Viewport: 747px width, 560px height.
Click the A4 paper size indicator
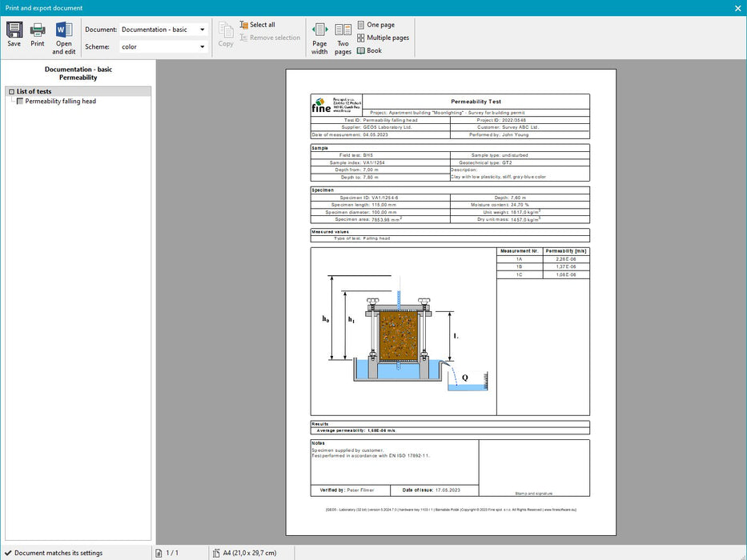pos(247,553)
